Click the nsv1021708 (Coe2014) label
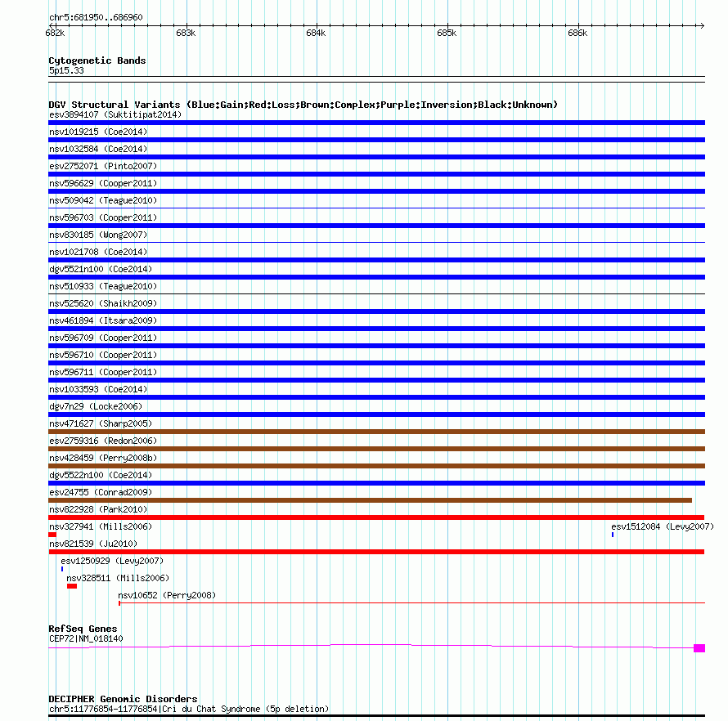Image resolution: width=728 pixels, height=721 pixels. pos(98,252)
